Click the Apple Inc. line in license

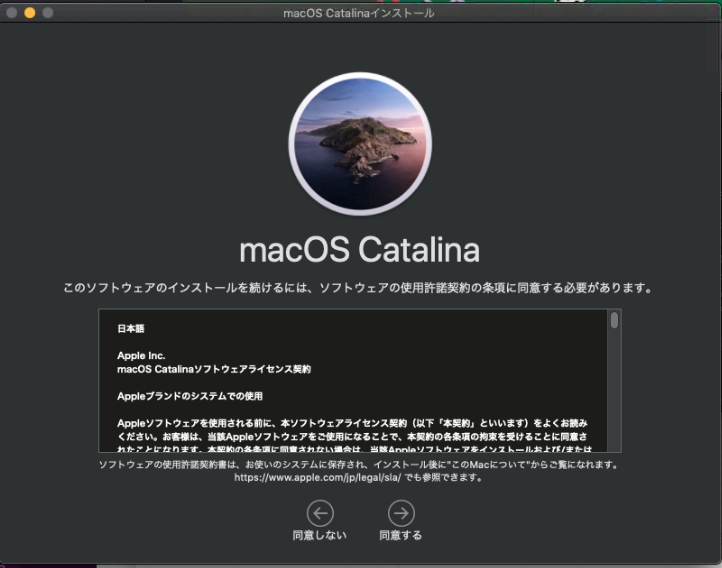coord(141,356)
